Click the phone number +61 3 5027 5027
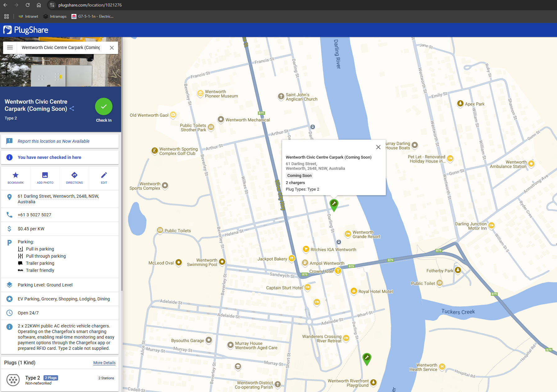This screenshot has width=557, height=392. [34, 215]
